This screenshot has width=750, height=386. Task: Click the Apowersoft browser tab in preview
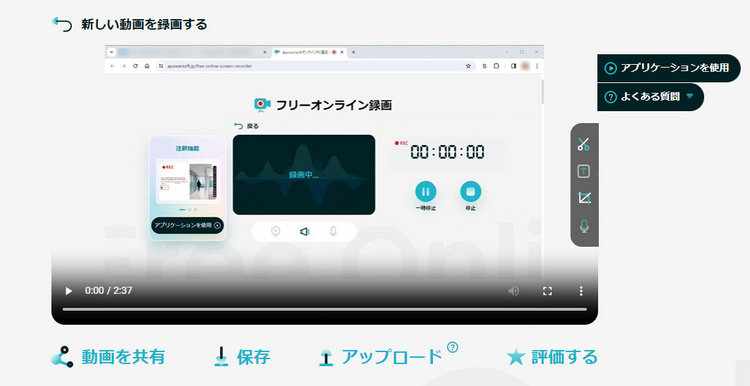tap(309, 52)
